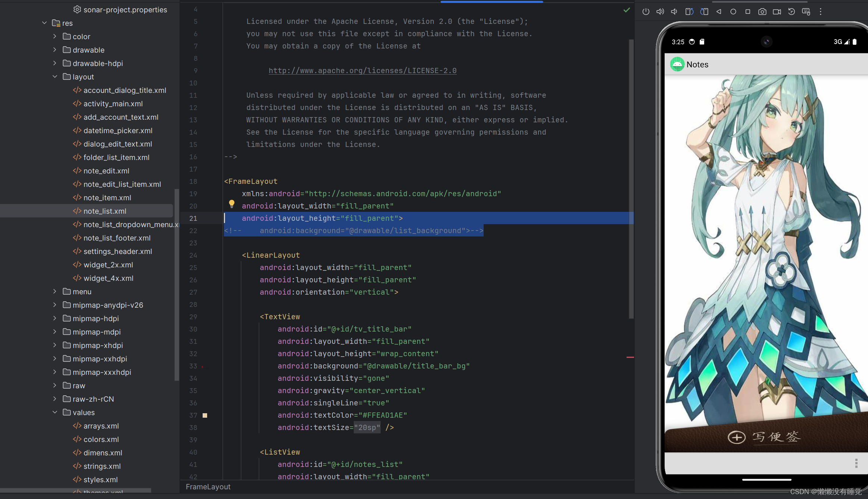Click the yellow lightbulb intention icon

coord(231,204)
